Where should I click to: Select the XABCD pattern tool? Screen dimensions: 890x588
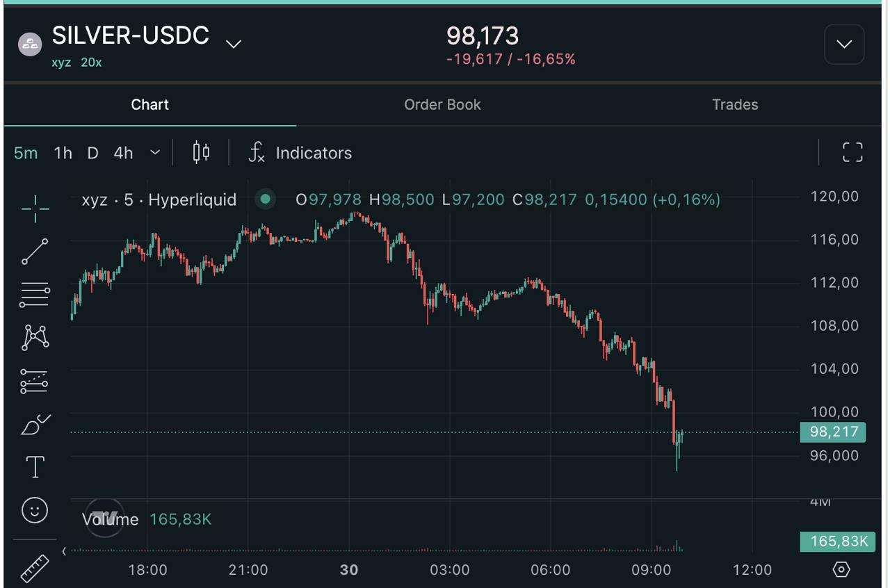35,338
